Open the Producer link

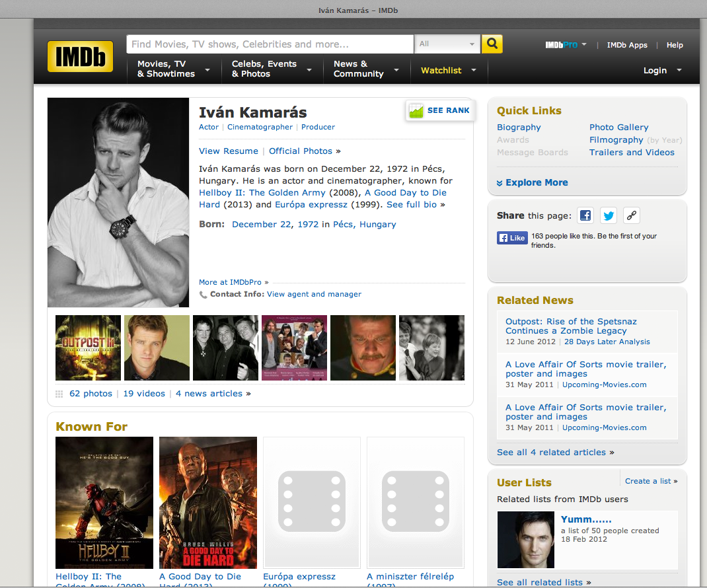pyautogui.click(x=318, y=127)
